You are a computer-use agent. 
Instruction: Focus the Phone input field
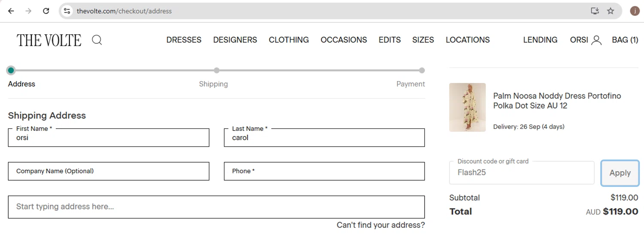click(x=324, y=171)
